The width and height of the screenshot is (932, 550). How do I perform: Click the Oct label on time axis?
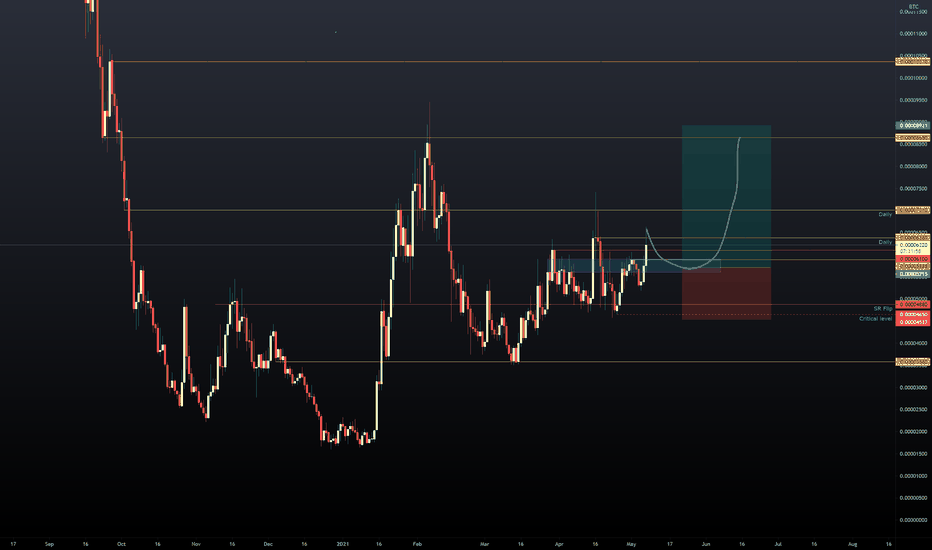coord(121,544)
